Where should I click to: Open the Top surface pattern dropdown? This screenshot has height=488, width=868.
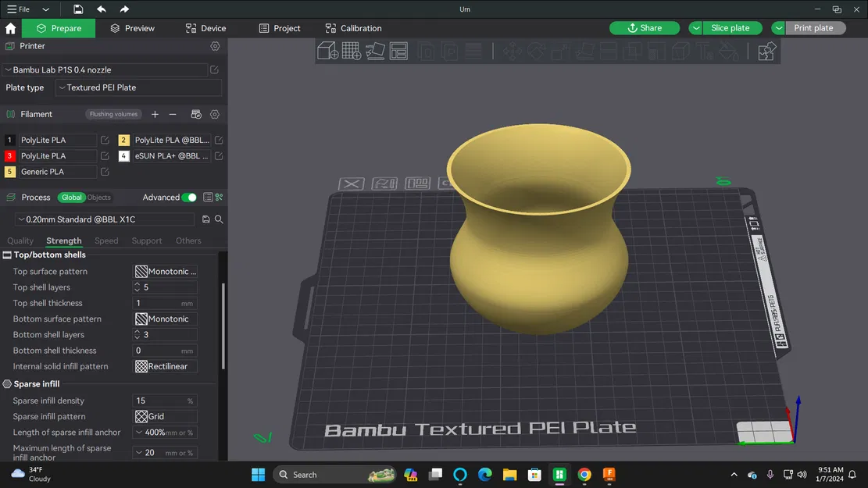tap(165, 271)
